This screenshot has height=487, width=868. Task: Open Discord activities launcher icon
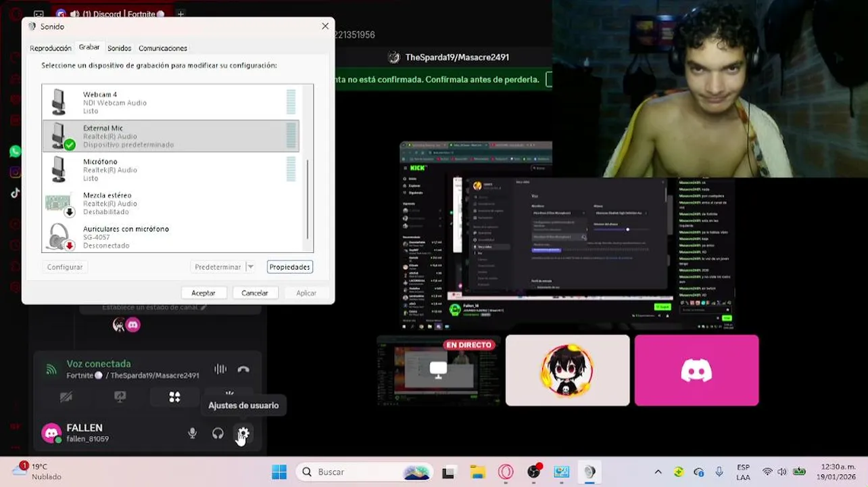point(174,397)
